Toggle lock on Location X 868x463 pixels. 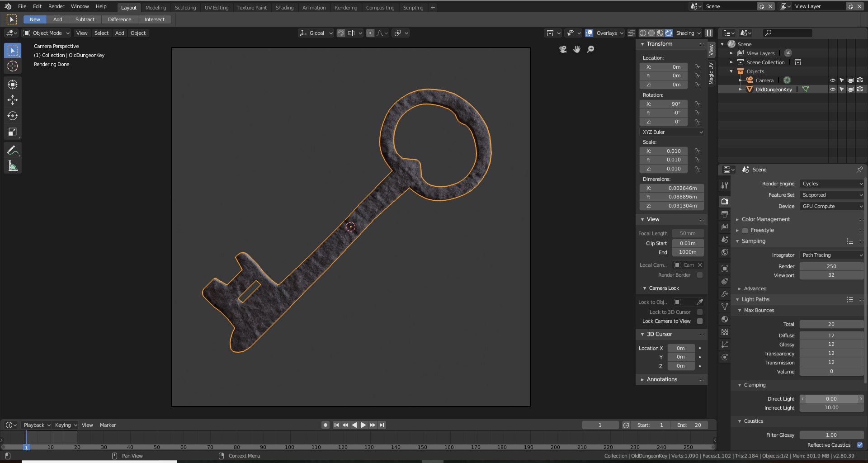[x=698, y=67]
